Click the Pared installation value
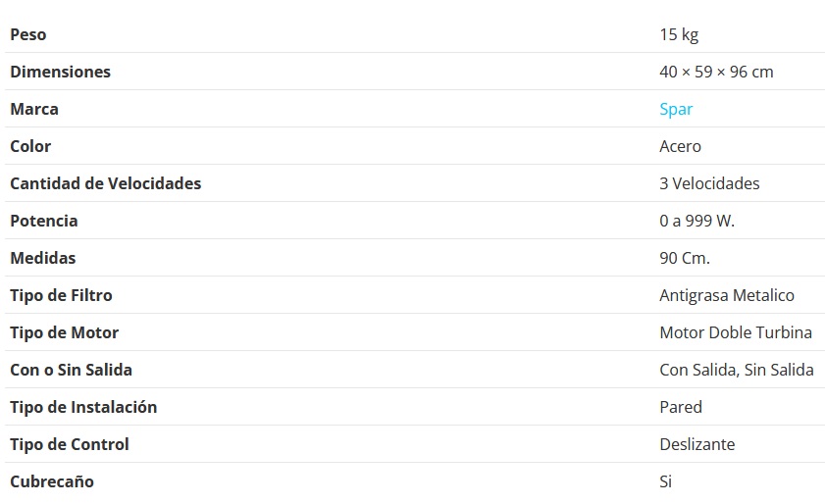 (681, 407)
